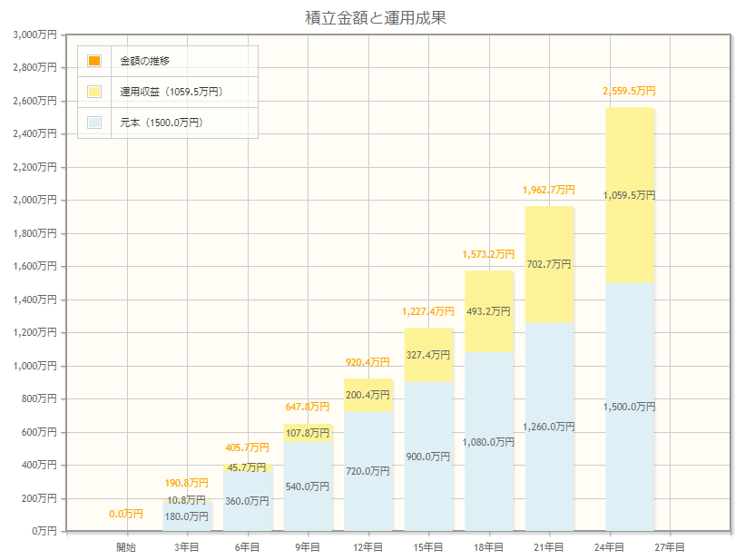Click the light blue 元本 legend swatch
Viewport: 745px width, 560px height.
tap(94, 122)
